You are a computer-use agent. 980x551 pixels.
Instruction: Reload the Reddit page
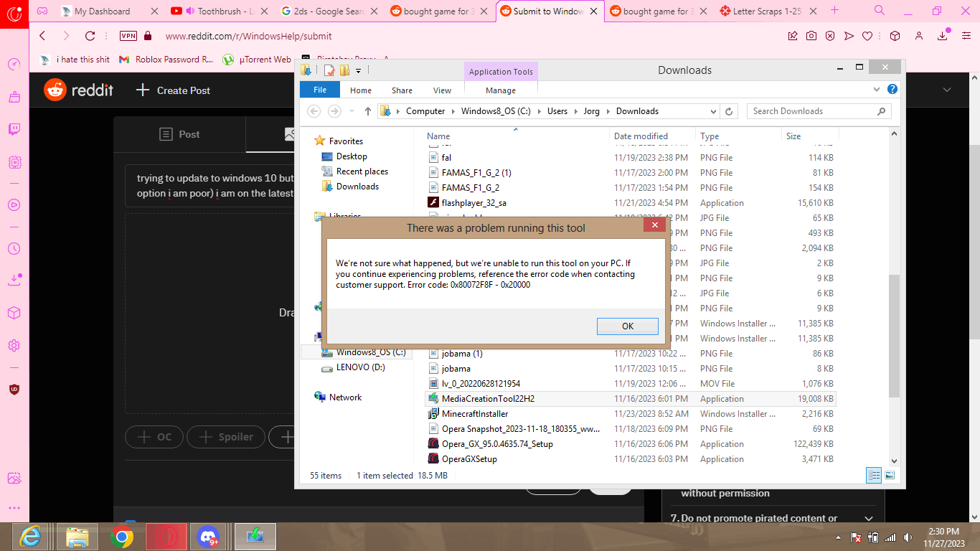[x=90, y=36]
